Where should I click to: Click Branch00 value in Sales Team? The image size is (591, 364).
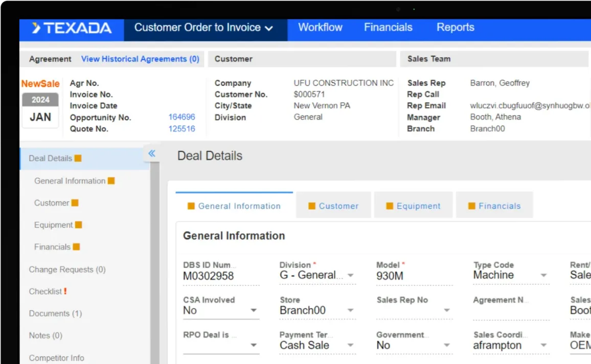point(487,129)
